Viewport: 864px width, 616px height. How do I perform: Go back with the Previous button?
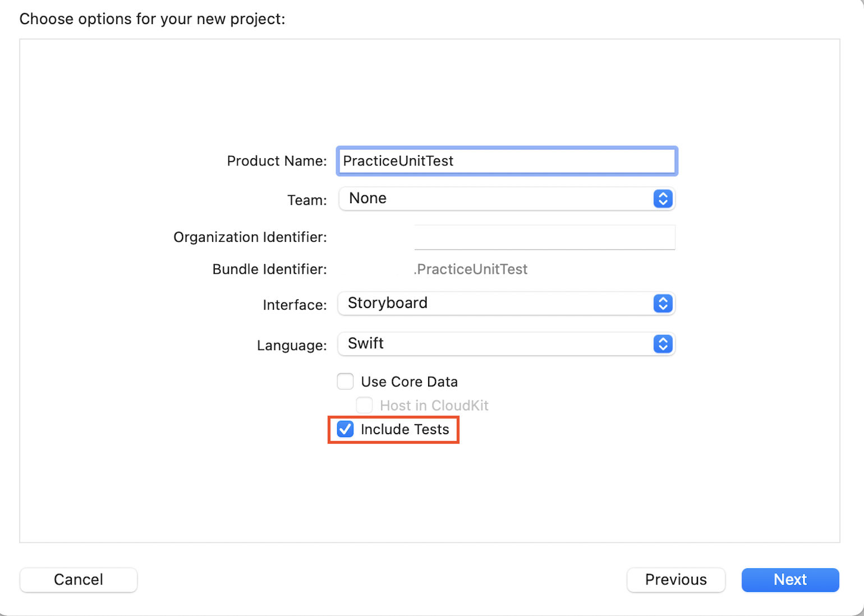pos(675,580)
